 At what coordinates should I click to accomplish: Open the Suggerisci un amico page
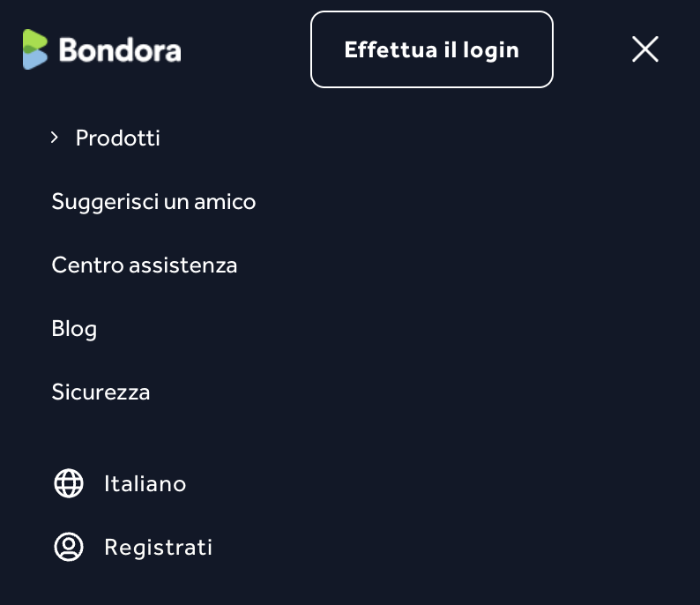point(153,202)
